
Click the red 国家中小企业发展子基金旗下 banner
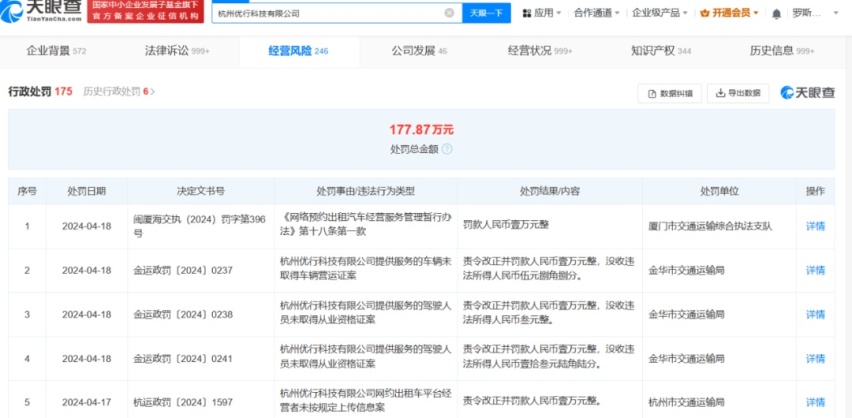click(145, 10)
